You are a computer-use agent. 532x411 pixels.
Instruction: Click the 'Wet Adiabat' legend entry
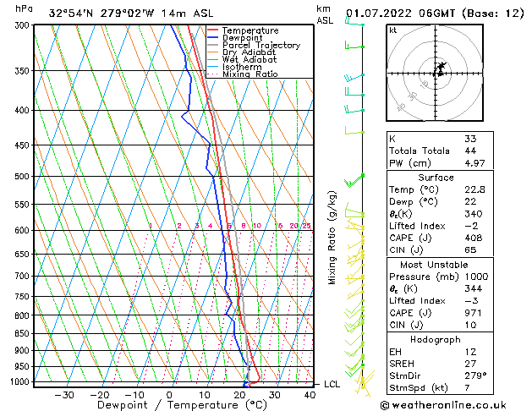coord(250,59)
